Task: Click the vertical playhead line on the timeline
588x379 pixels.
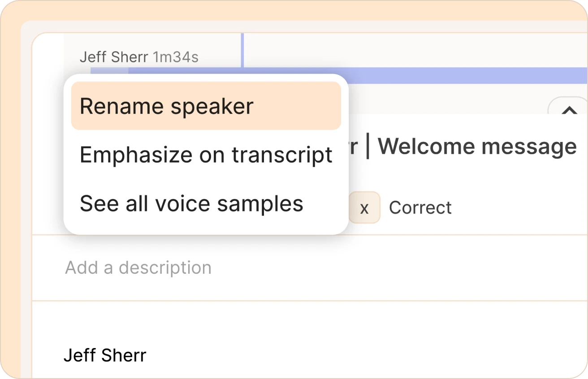Action: tap(242, 50)
